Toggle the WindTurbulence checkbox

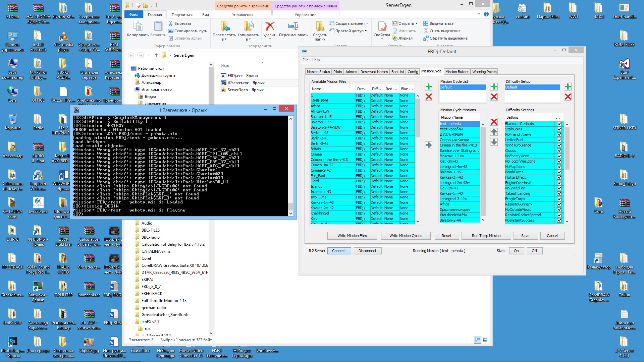(559, 145)
